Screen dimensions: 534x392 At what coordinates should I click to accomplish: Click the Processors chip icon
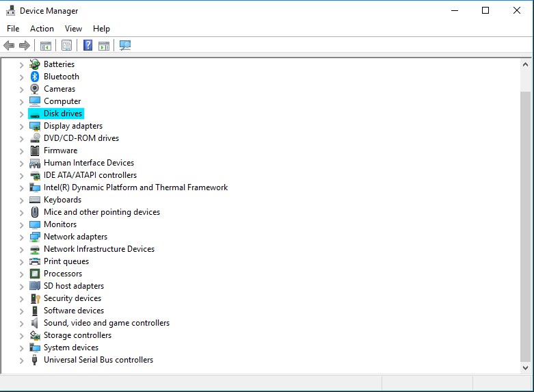tap(35, 274)
